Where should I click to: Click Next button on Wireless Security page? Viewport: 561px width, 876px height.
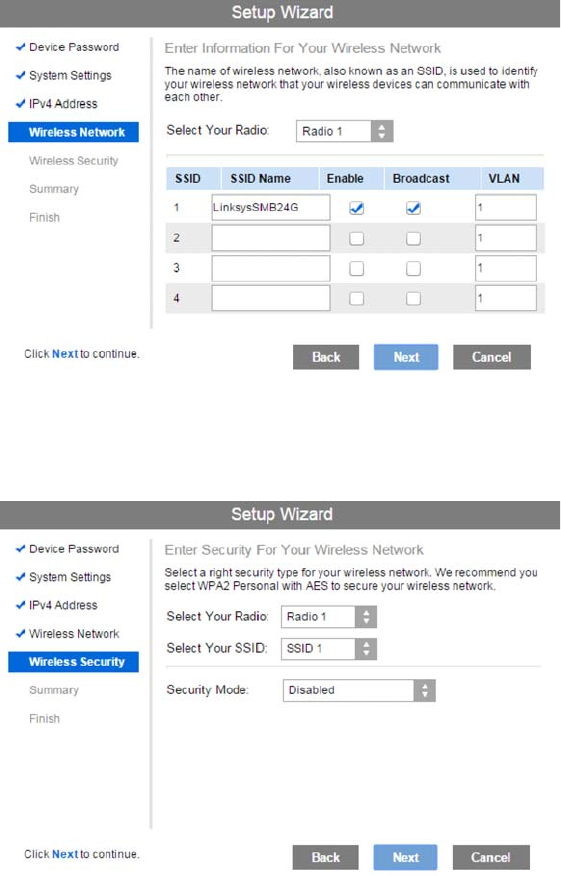point(406,858)
